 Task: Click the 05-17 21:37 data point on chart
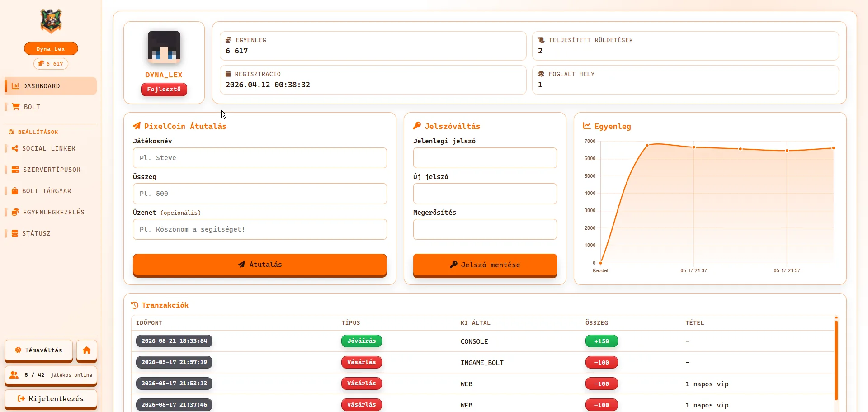[694, 147]
